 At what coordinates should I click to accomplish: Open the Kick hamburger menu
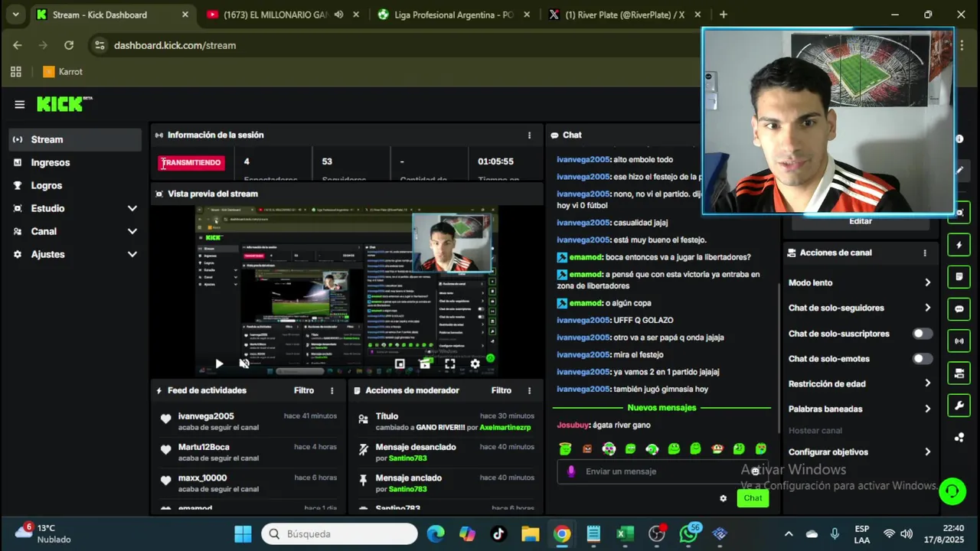pos(20,105)
